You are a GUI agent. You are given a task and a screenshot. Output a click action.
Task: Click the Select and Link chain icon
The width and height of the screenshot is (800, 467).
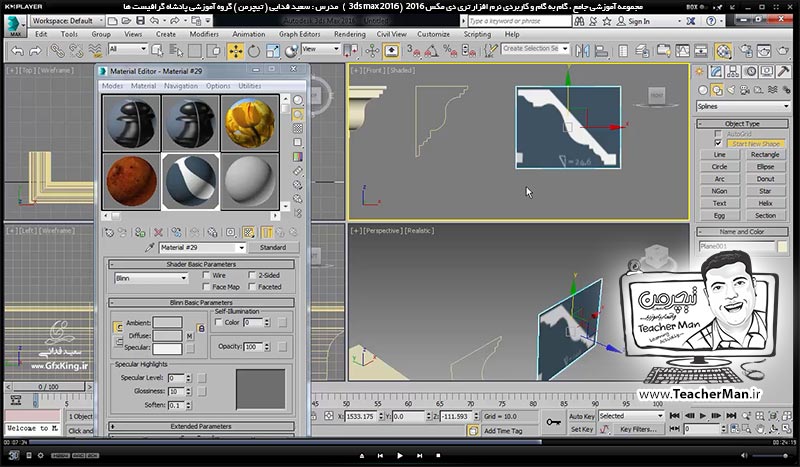(57, 51)
